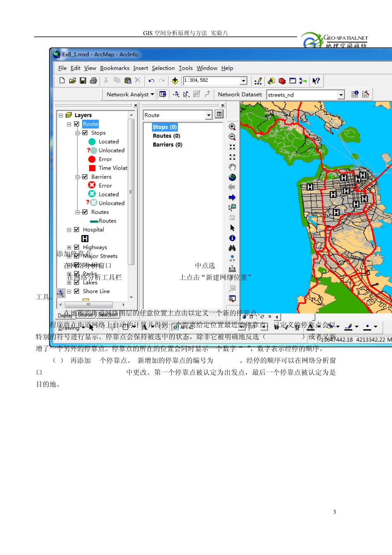Open the Bookmarks menu
This screenshot has width=392, height=555.
click(x=115, y=68)
